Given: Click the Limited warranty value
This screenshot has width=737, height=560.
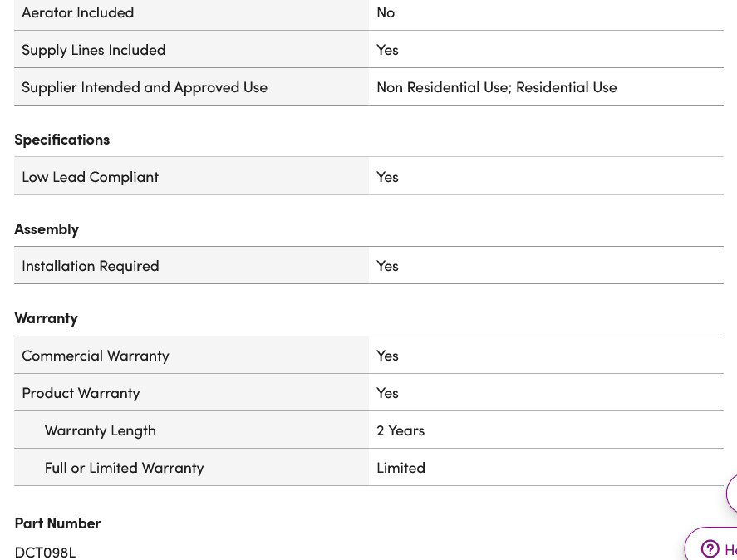Looking at the screenshot, I should [x=401, y=468].
